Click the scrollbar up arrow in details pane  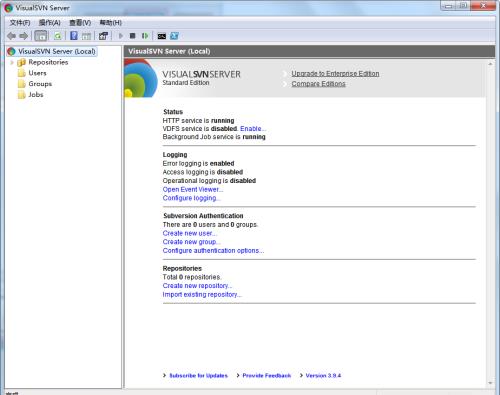click(x=490, y=64)
